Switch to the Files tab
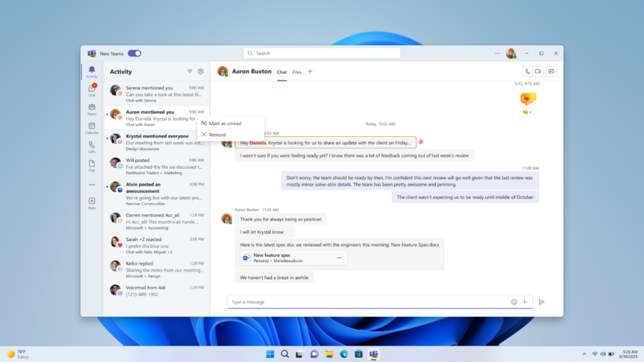Image resolution: width=644 pixels, height=362 pixels. tap(297, 72)
